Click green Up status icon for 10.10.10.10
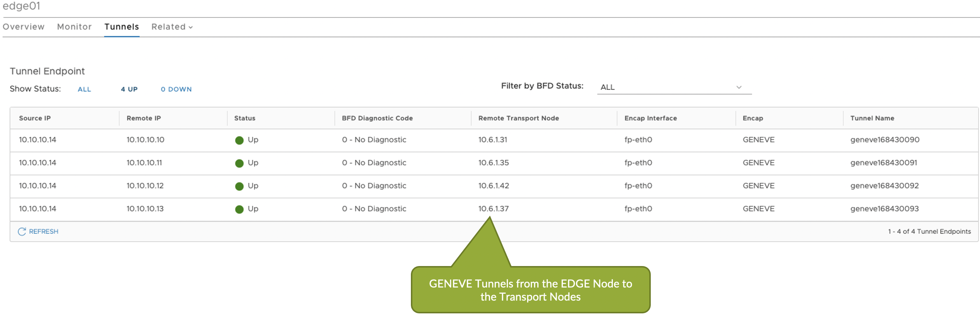980x321 pixels. (239, 140)
